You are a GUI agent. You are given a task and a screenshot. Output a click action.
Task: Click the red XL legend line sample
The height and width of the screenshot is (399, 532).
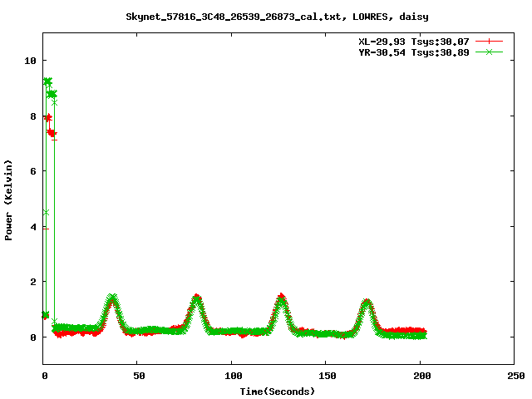point(489,42)
